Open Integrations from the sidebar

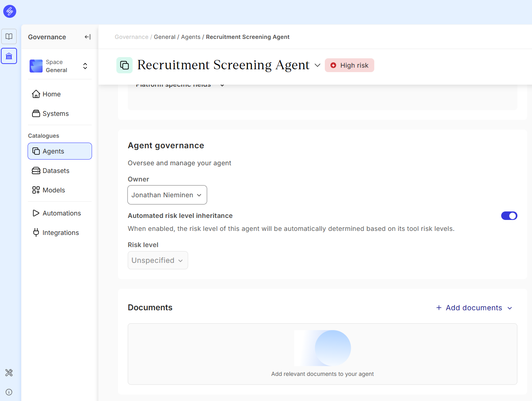coord(60,232)
